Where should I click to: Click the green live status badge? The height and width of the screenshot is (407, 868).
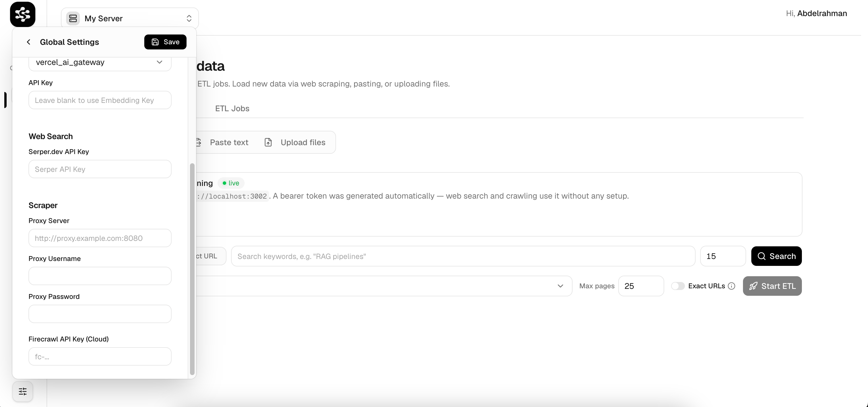click(231, 183)
